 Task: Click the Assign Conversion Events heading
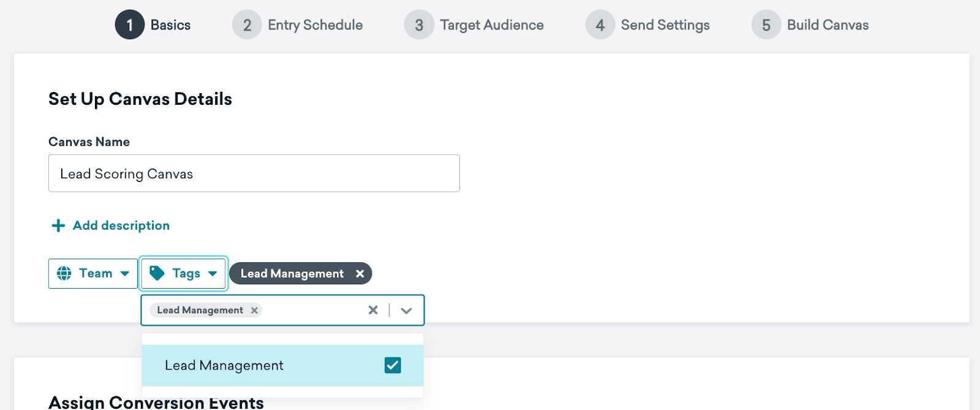(156, 403)
